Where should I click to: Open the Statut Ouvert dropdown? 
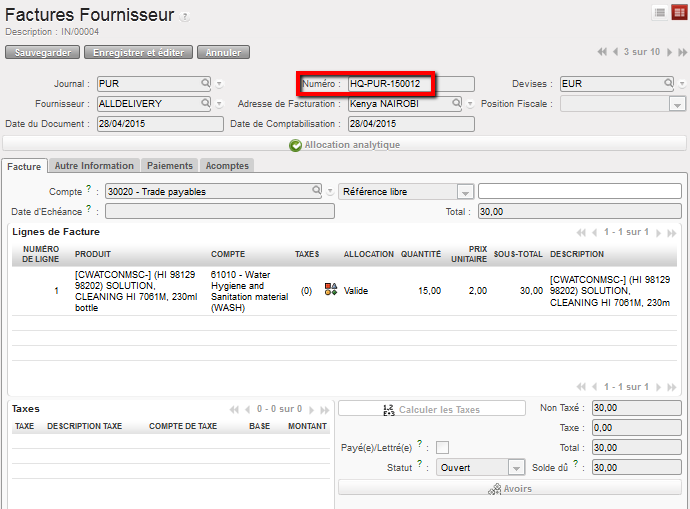click(x=515, y=467)
